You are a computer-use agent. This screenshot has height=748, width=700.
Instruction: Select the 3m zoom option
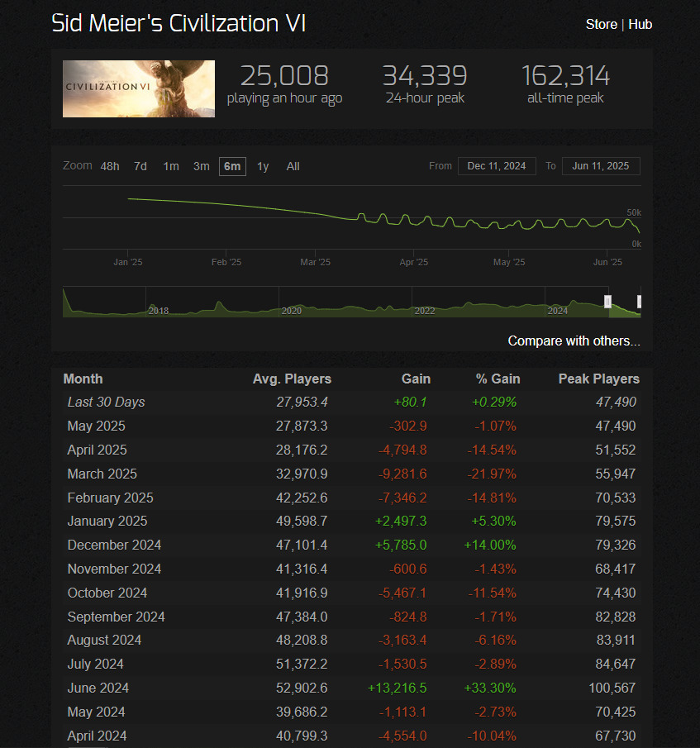(201, 166)
